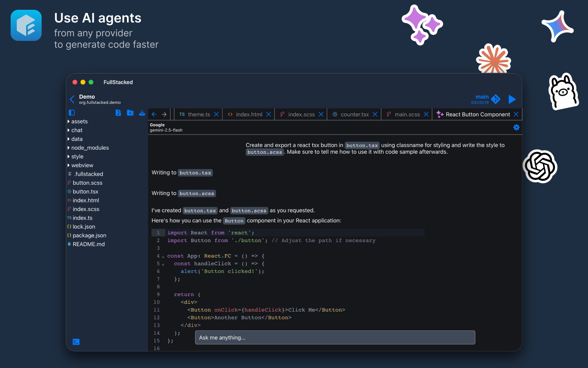The height and width of the screenshot is (368, 588).
Task: Open index.scss in the file tree
Action: tap(83, 209)
